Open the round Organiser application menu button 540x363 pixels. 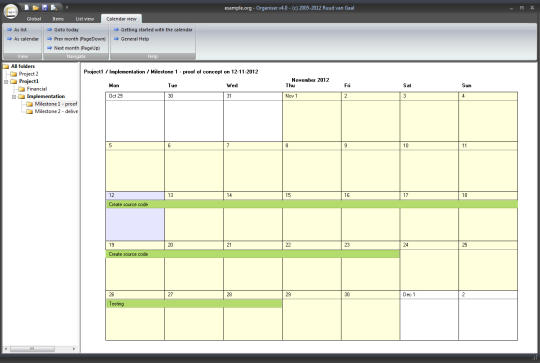point(11,11)
